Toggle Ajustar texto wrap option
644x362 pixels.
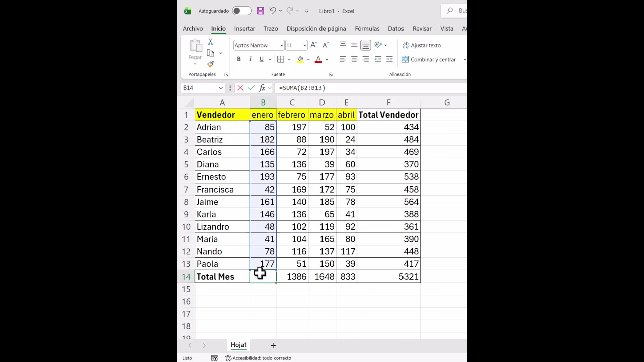tap(422, 45)
